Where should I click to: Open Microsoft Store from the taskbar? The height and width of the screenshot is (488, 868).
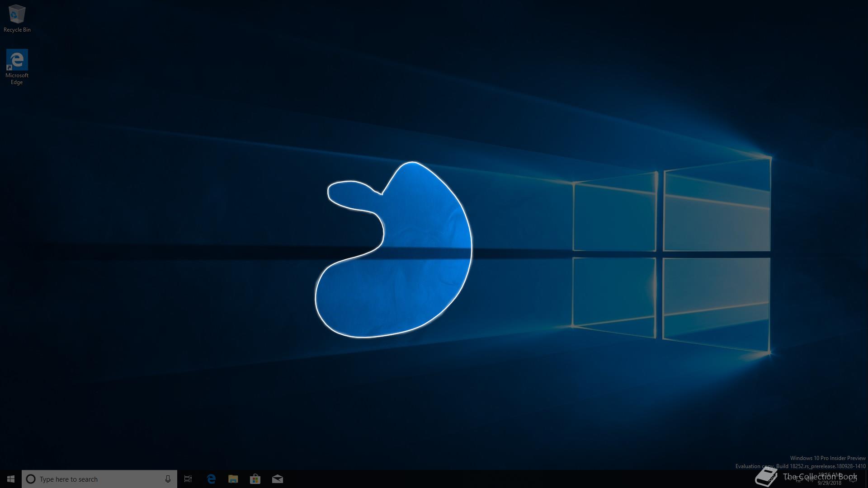(255, 479)
